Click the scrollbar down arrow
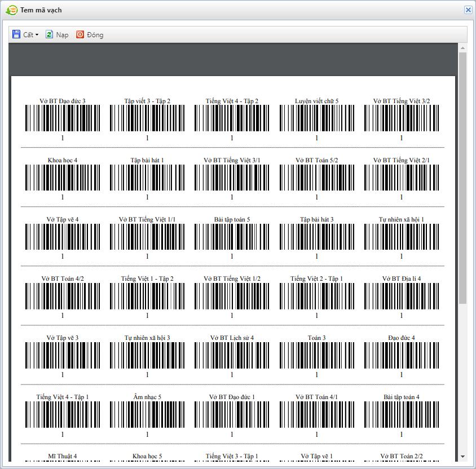Screen dimensions: 476x469 pyautogui.click(x=462, y=456)
